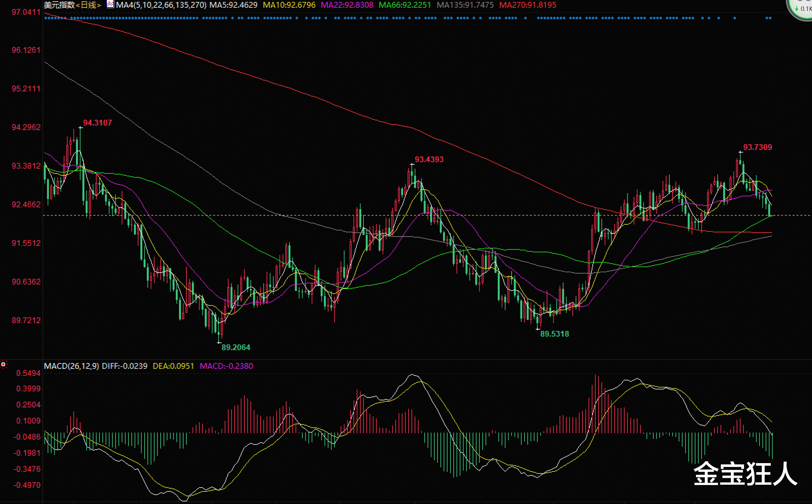Click the MA4 indicator chart icon

click(110, 4)
